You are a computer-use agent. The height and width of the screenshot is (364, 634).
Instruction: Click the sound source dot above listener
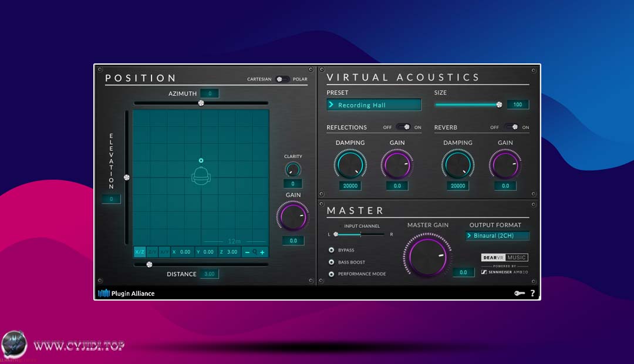point(201,160)
